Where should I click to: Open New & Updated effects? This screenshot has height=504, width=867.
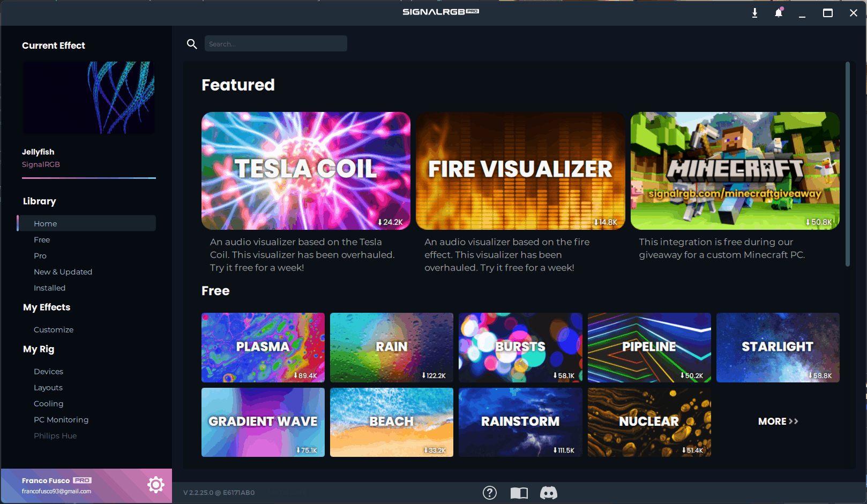[63, 272]
